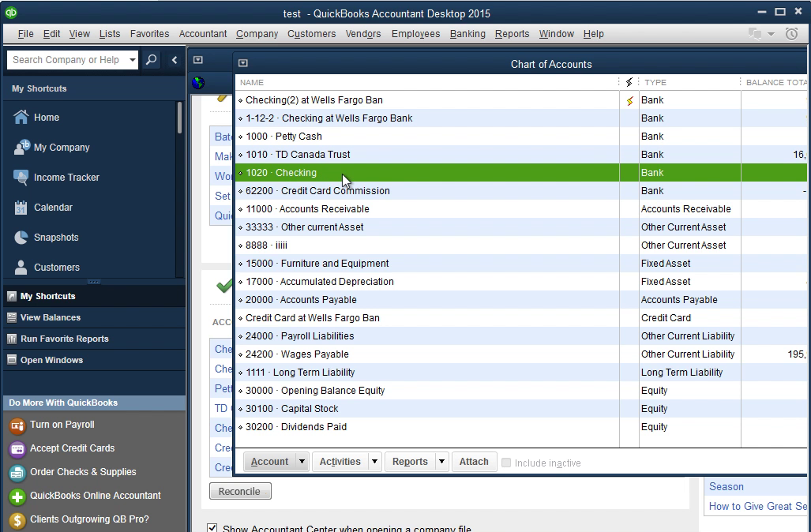Toggle Include inactive checkbox

pyautogui.click(x=506, y=463)
